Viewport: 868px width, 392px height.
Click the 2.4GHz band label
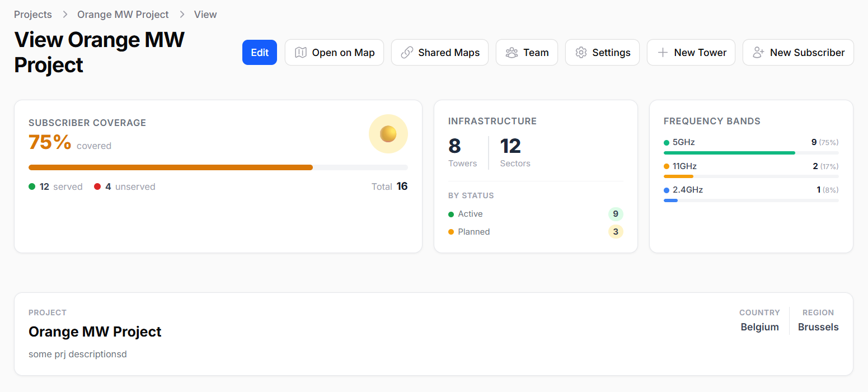pyautogui.click(x=688, y=190)
